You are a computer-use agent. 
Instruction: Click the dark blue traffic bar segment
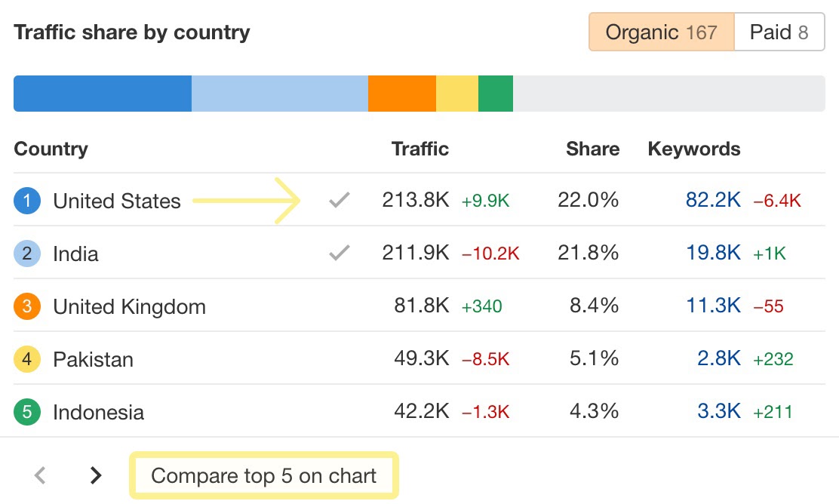coord(103,94)
